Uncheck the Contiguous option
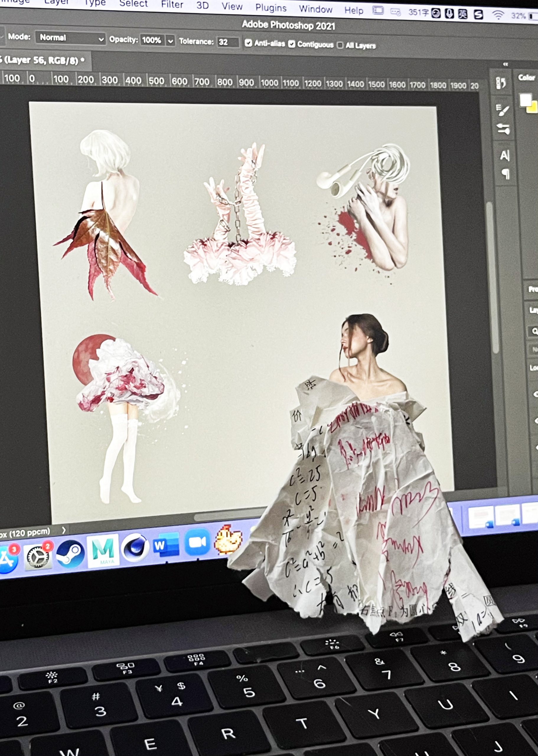 click(291, 44)
